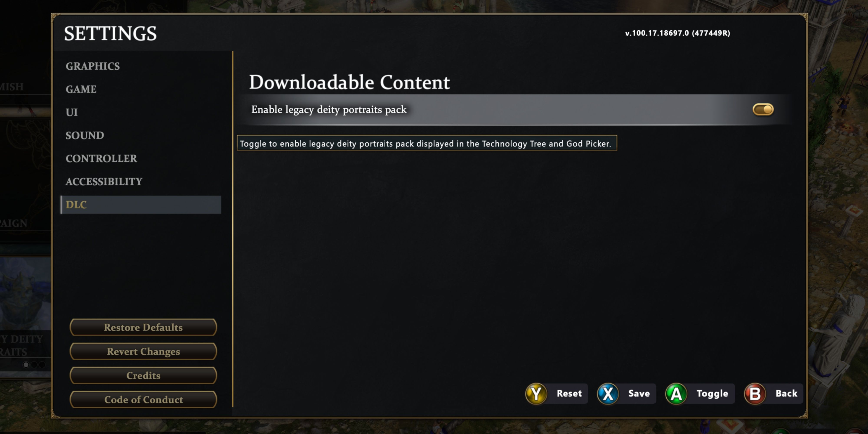This screenshot has width=868, height=434.
Task: Toggle legacy deity portraits pack enable
Action: pyautogui.click(x=762, y=109)
